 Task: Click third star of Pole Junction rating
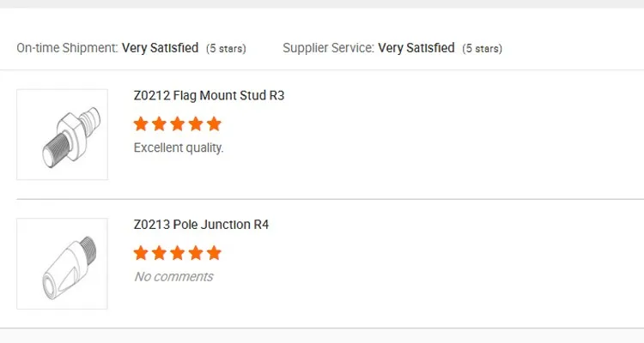pos(178,253)
